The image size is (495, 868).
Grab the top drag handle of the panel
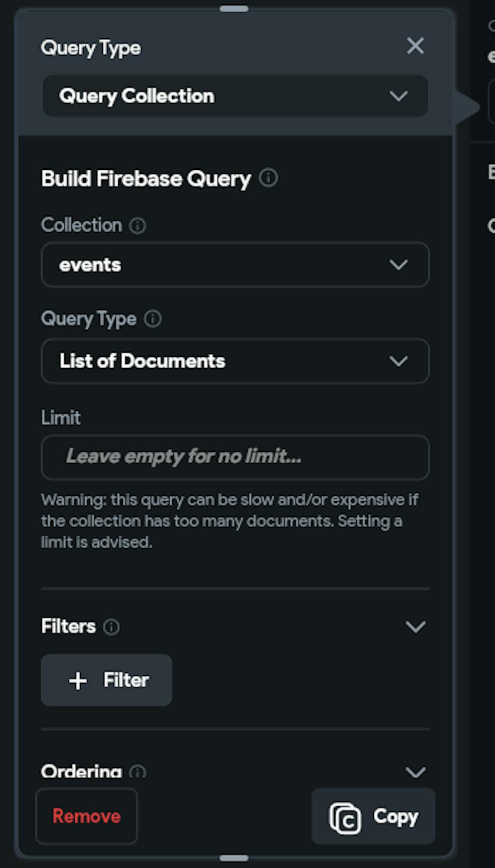point(234,8)
